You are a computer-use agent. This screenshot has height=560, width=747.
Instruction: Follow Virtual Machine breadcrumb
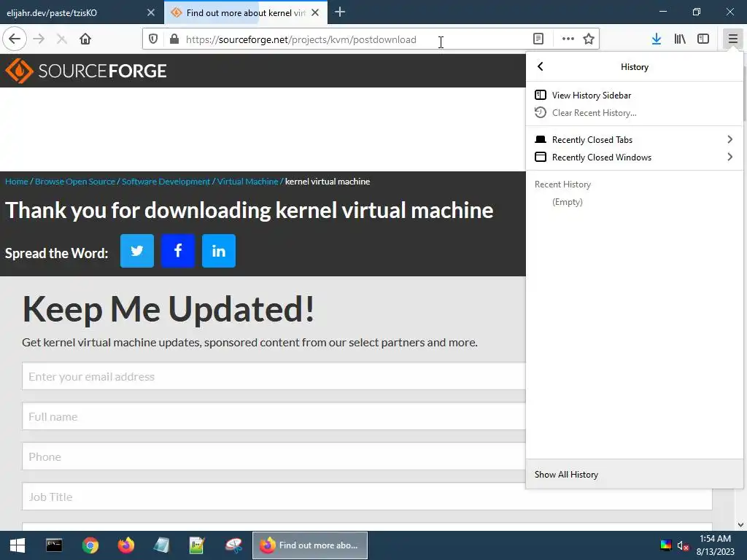pyautogui.click(x=248, y=182)
